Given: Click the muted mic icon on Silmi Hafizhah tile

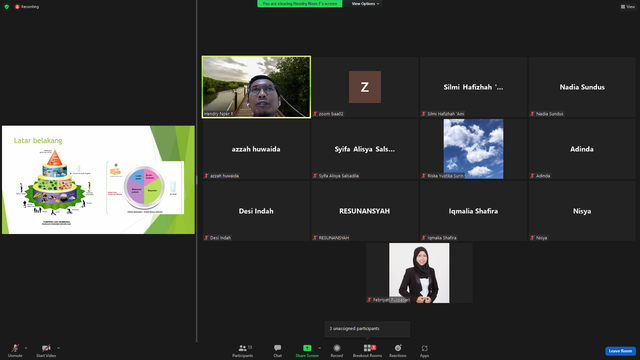Looking at the screenshot, I should [424, 114].
